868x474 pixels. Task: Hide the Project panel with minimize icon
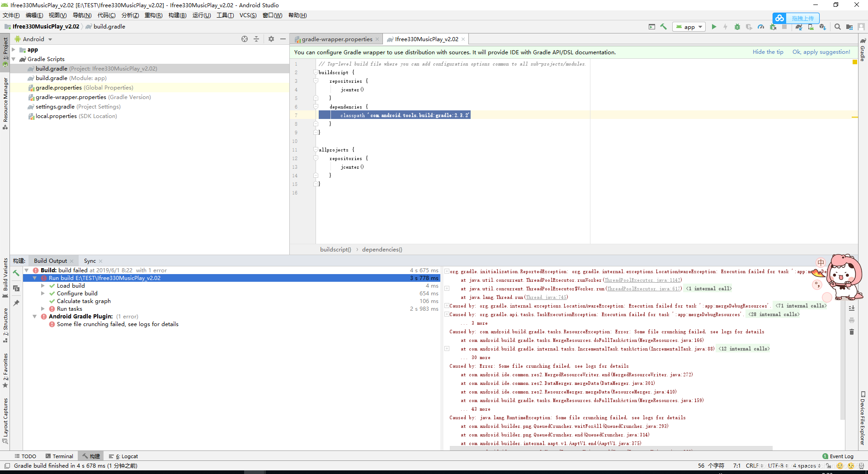tap(283, 39)
